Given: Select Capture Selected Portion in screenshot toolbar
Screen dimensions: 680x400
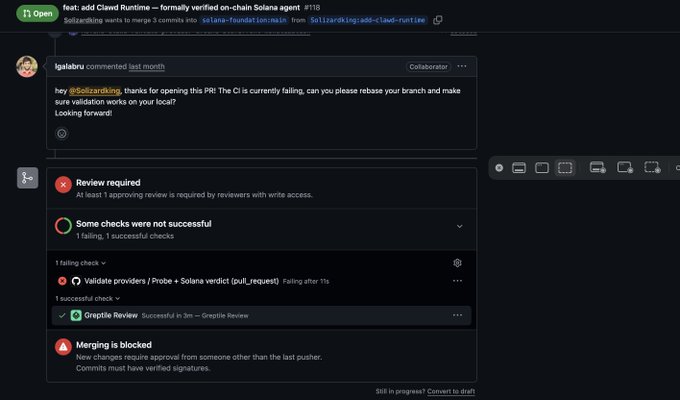Looking at the screenshot, I should [x=565, y=168].
